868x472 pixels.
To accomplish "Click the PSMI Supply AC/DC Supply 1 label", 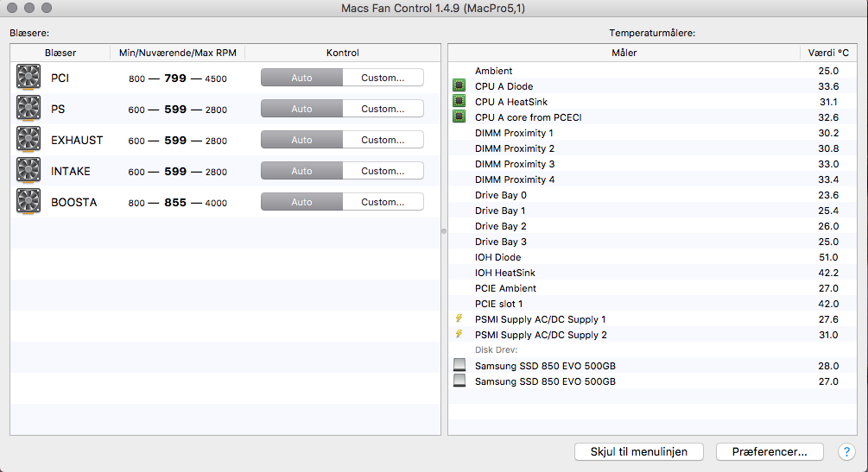I will [541, 319].
